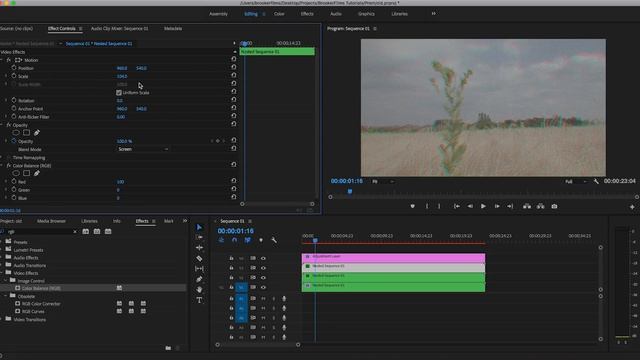640x360 pixels.
Task: Open the Blend Mode dropdown showing Screen
Action: point(143,149)
